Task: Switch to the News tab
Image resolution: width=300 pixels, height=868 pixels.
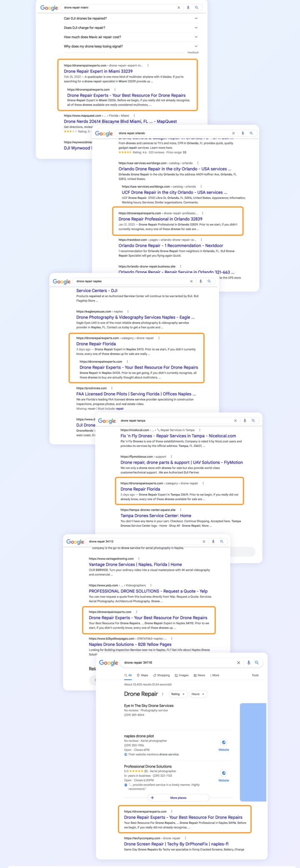Action: [199, 675]
